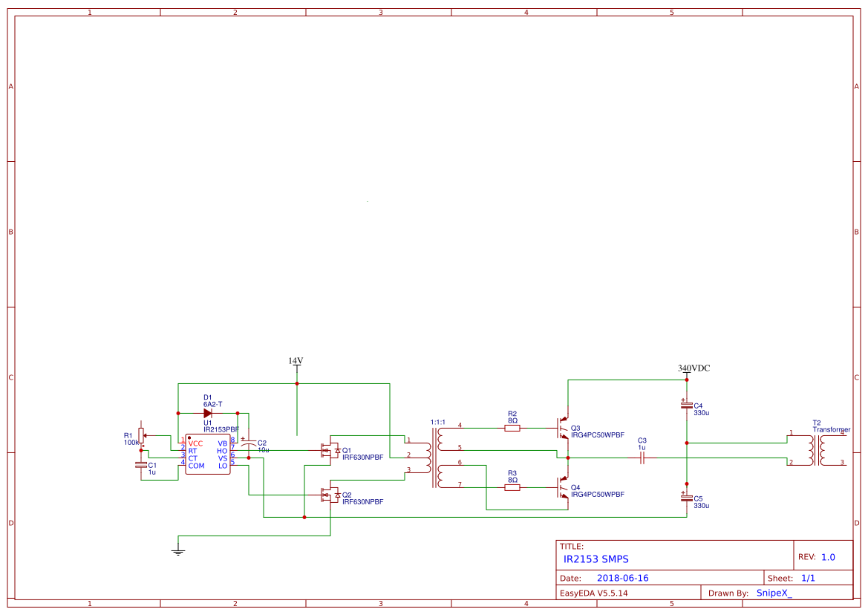This screenshot has height=615, width=868.
Task: Click the 14V power net label
Action: point(296,361)
